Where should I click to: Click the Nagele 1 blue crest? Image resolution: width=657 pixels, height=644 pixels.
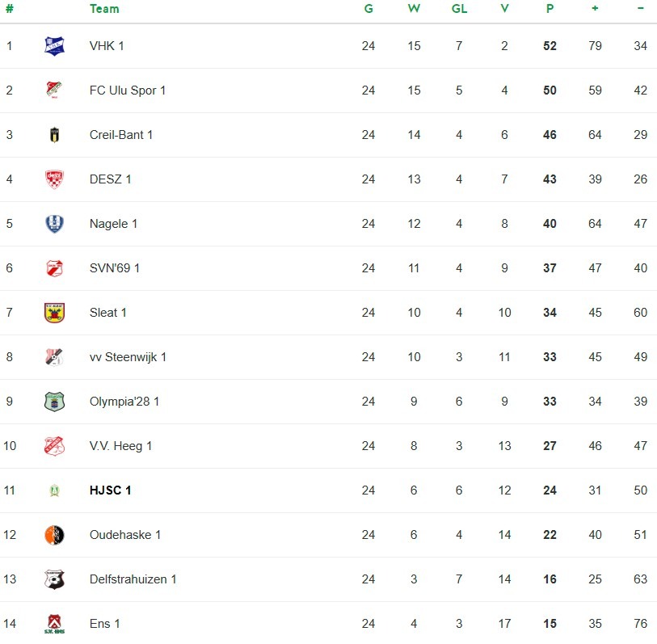click(54, 224)
